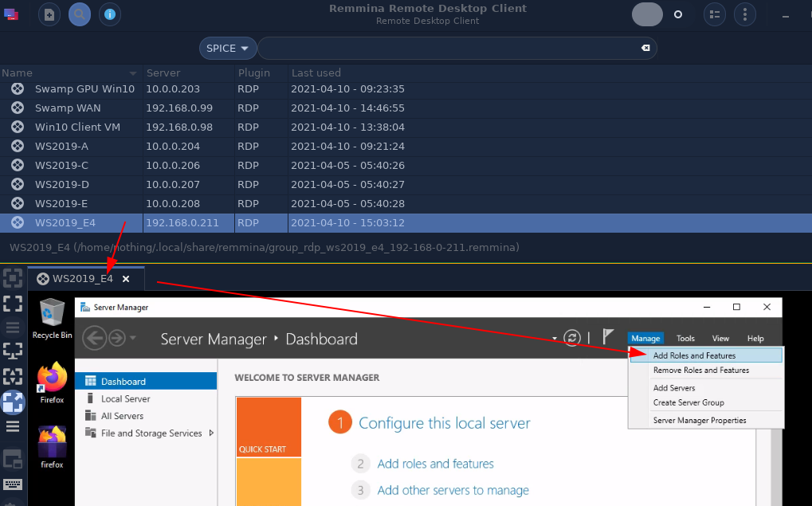This screenshot has height=506, width=812.
Task: Click the Remmina logo icon in header
Action: click(11, 14)
